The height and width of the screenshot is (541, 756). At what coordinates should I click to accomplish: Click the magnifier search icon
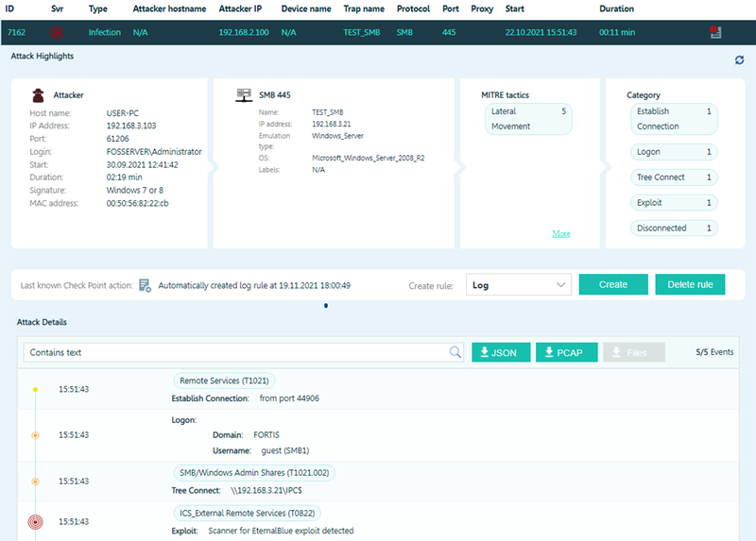[455, 352]
